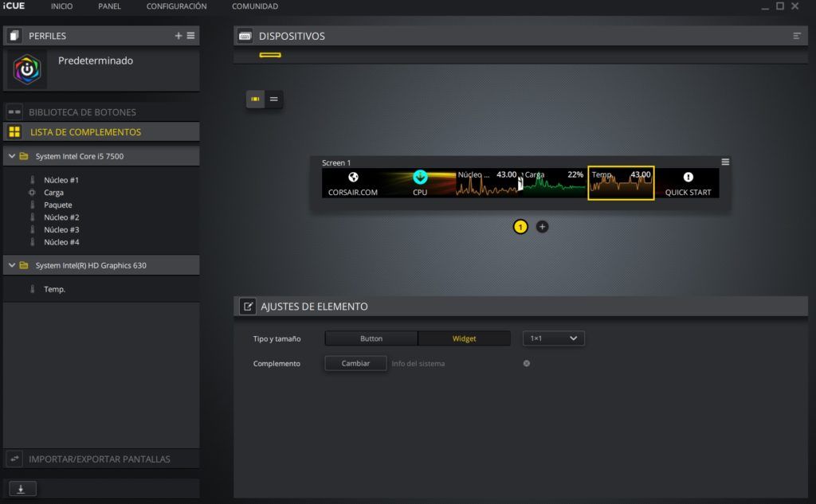Add a new screen with plus button
The width and height of the screenshot is (816, 504).
click(542, 227)
